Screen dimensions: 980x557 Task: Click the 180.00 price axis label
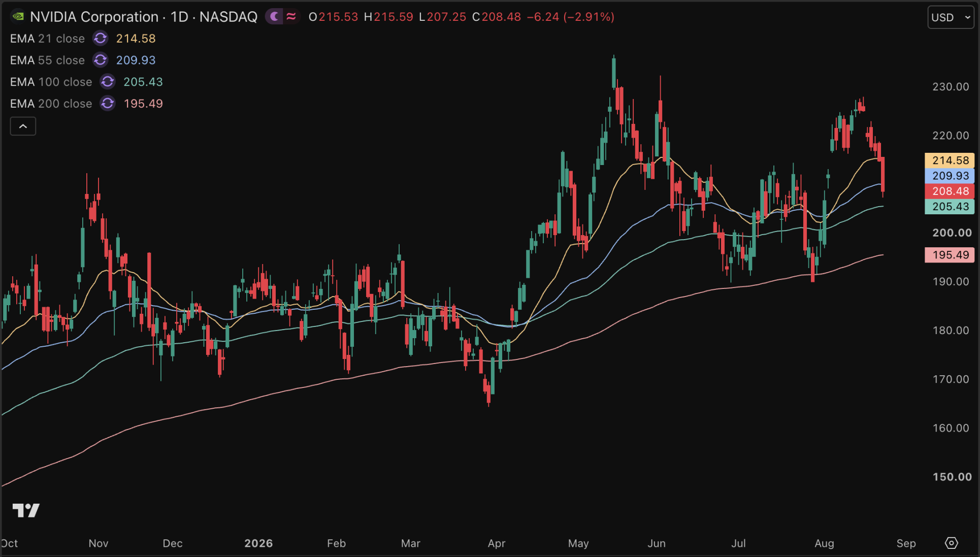coord(951,331)
